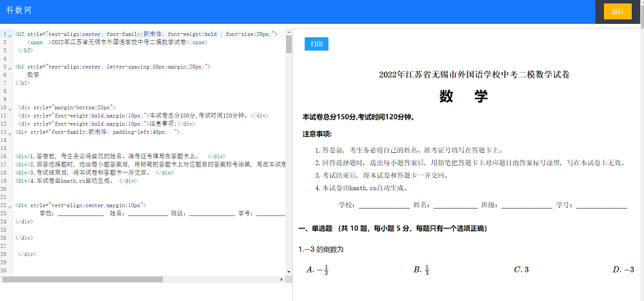Screen dimensions: 644x301
Task: Click the 打印 print button
Action: (x=317, y=44)
